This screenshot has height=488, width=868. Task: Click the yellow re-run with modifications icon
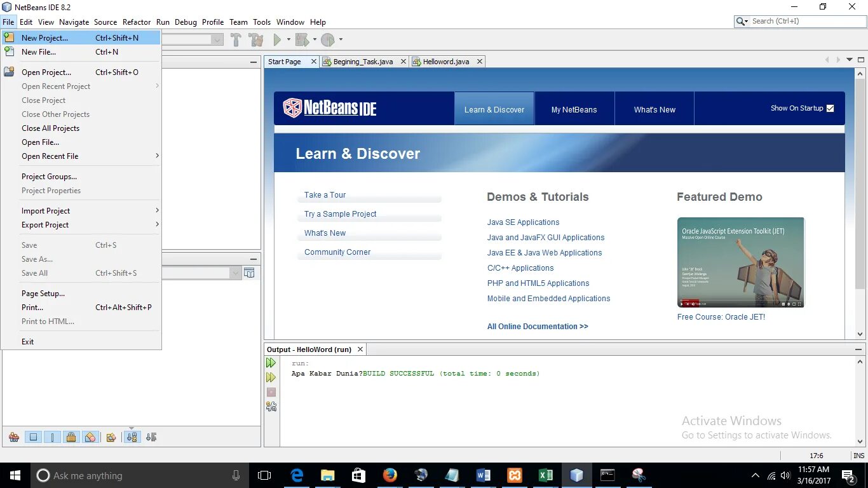pyautogui.click(x=271, y=377)
